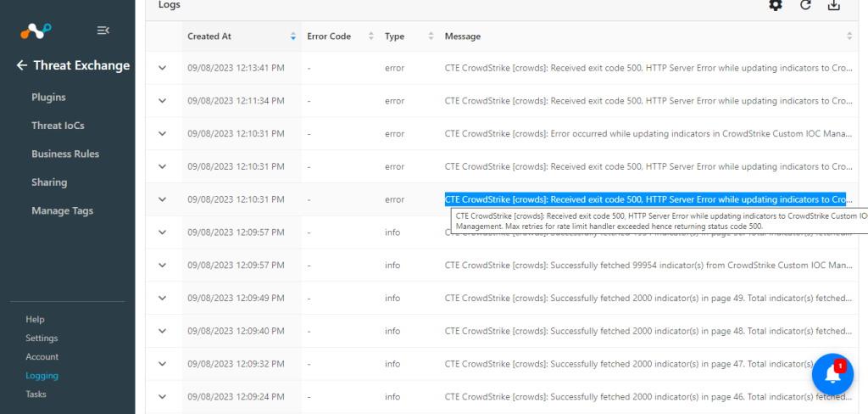Sort by the Message column arrows
Image resolution: width=868 pixels, height=414 pixels.
849,36
